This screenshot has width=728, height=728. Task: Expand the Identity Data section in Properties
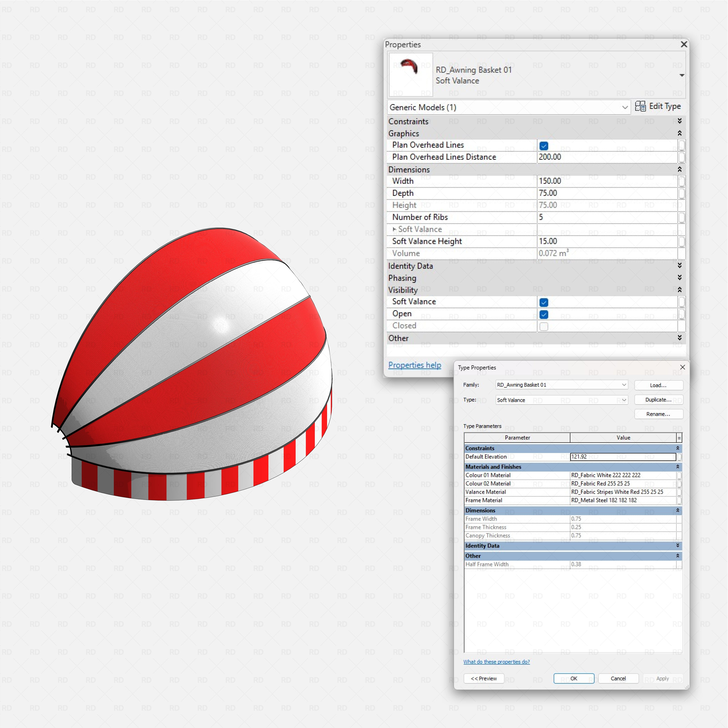[x=679, y=265]
